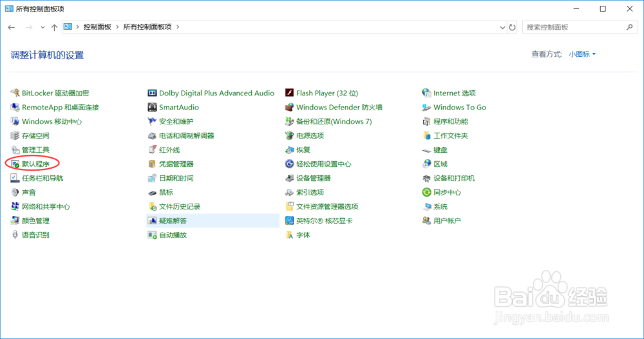This screenshot has width=644, height=339.
Task: Click the 语音识别 microphone icon
Action: 15,235
